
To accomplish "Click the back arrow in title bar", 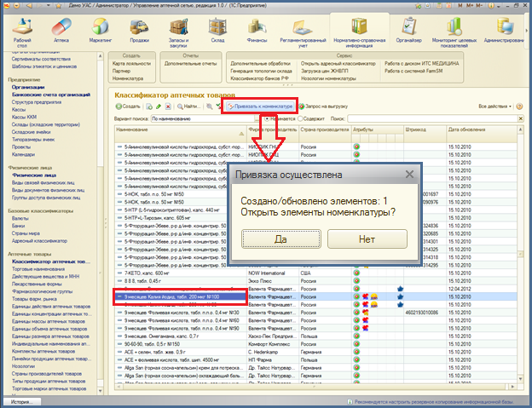I will (29, 5).
